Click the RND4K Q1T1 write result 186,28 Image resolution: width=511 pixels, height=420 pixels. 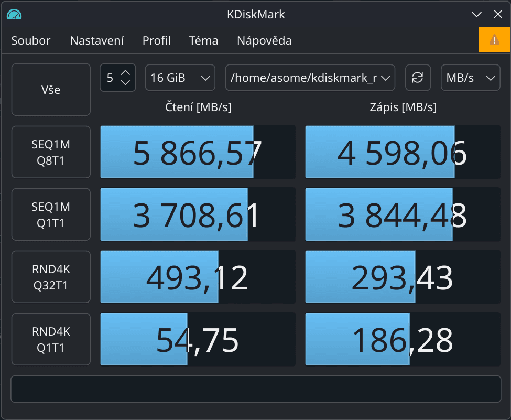tap(403, 339)
